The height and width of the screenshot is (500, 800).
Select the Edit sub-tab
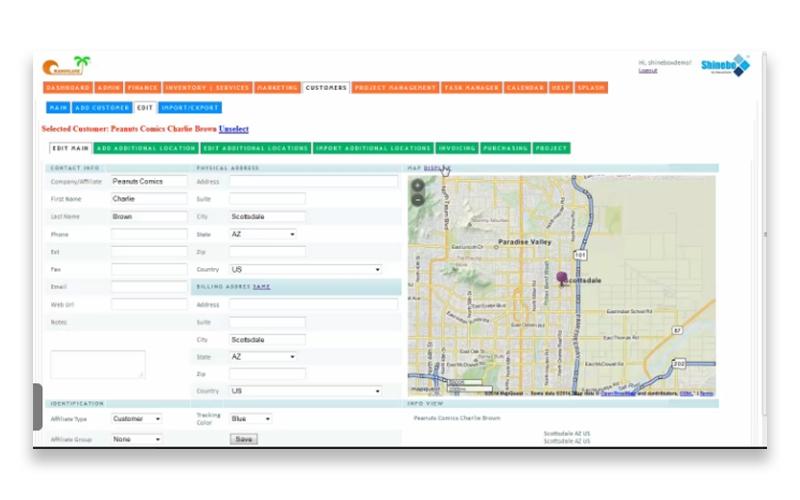click(x=145, y=108)
